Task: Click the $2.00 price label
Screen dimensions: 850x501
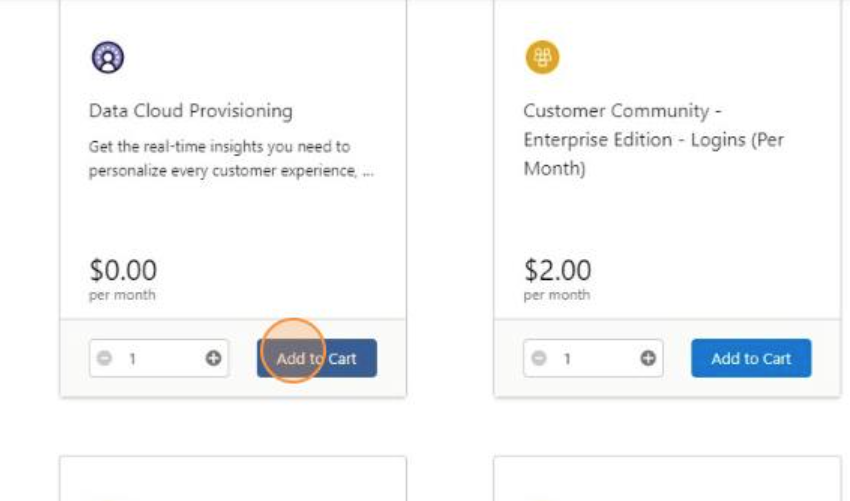Action: (x=557, y=270)
